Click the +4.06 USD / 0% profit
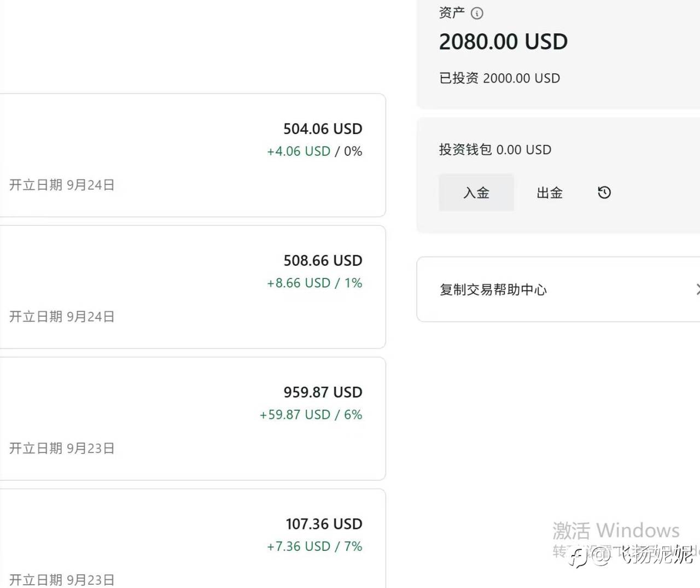Viewport: 700px width, 588px height. (x=314, y=152)
